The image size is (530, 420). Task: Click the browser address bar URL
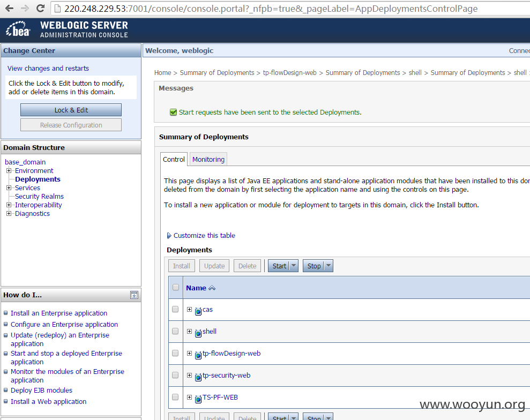point(271,9)
